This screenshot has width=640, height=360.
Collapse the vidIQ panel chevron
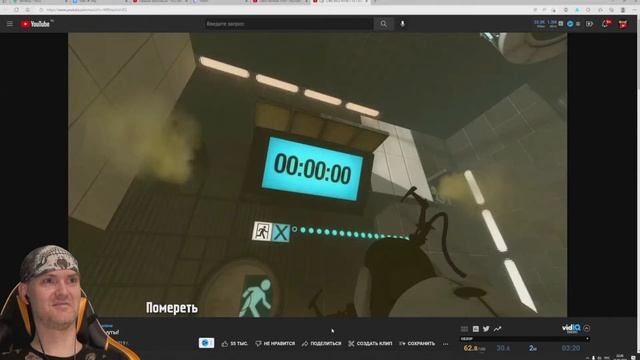pos(587,328)
